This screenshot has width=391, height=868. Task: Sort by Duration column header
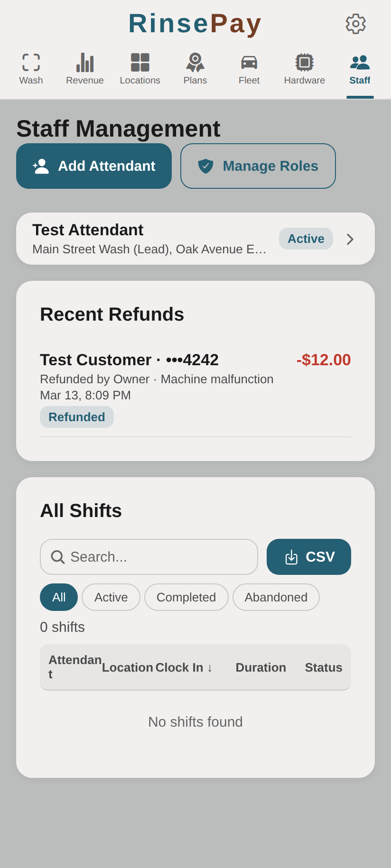click(x=261, y=667)
